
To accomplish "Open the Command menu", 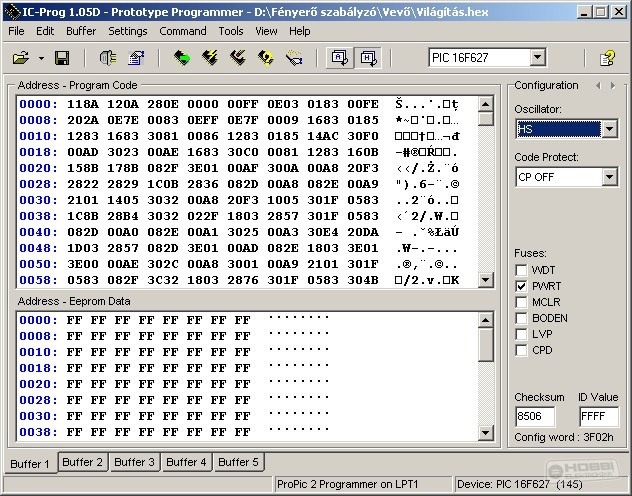I will (x=183, y=31).
